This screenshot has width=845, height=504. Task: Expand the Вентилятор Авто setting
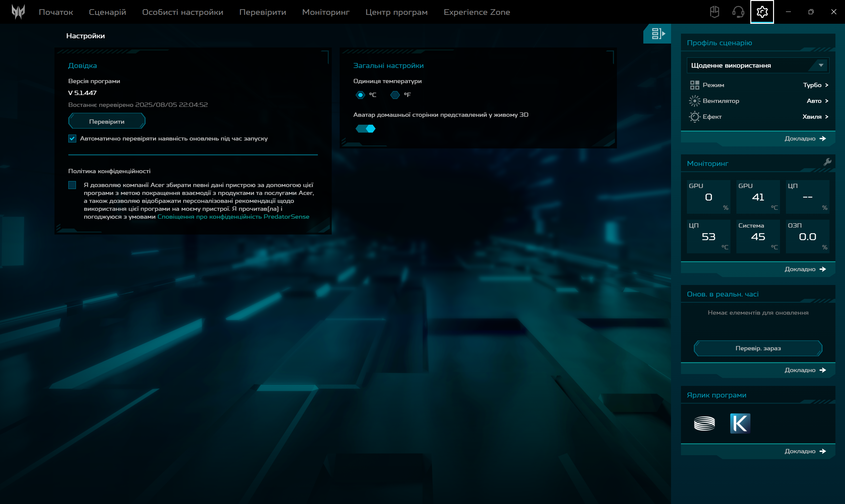pyautogui.click(x=817, y=101)
